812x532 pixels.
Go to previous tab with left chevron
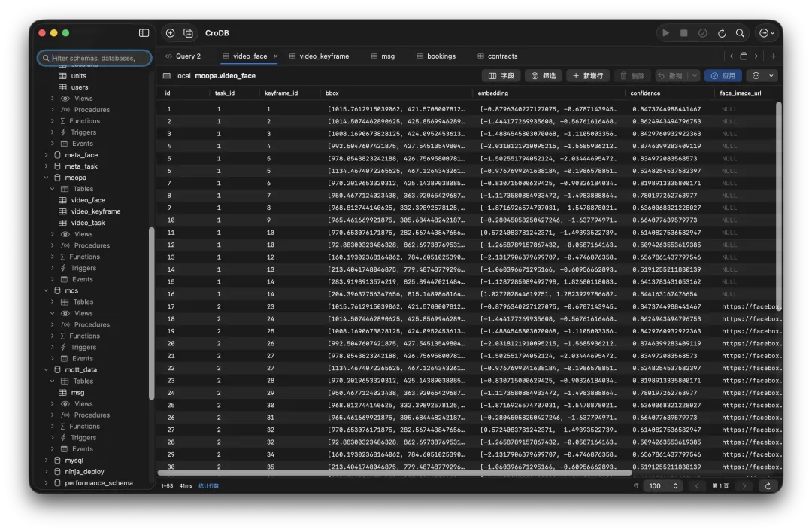(x=732, y=56)
